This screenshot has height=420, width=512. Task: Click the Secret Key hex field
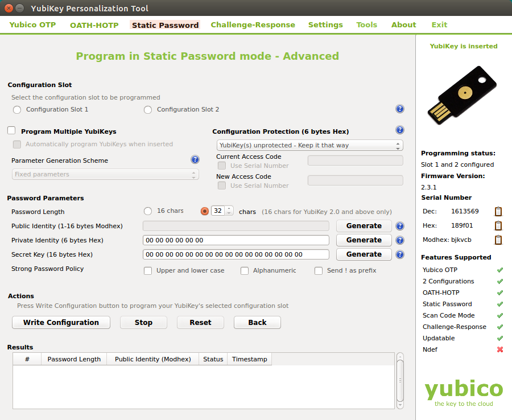[x=236, y=254]
